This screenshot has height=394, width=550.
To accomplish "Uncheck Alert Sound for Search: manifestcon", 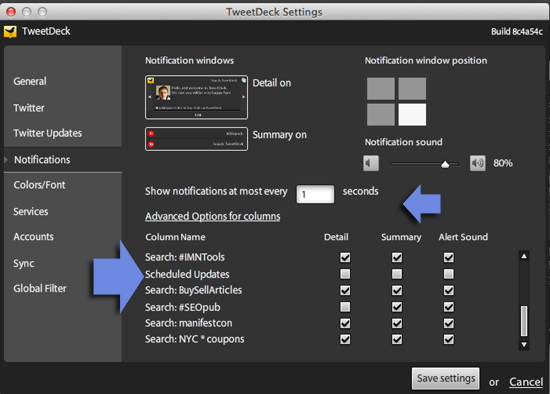I will (449, 323).
